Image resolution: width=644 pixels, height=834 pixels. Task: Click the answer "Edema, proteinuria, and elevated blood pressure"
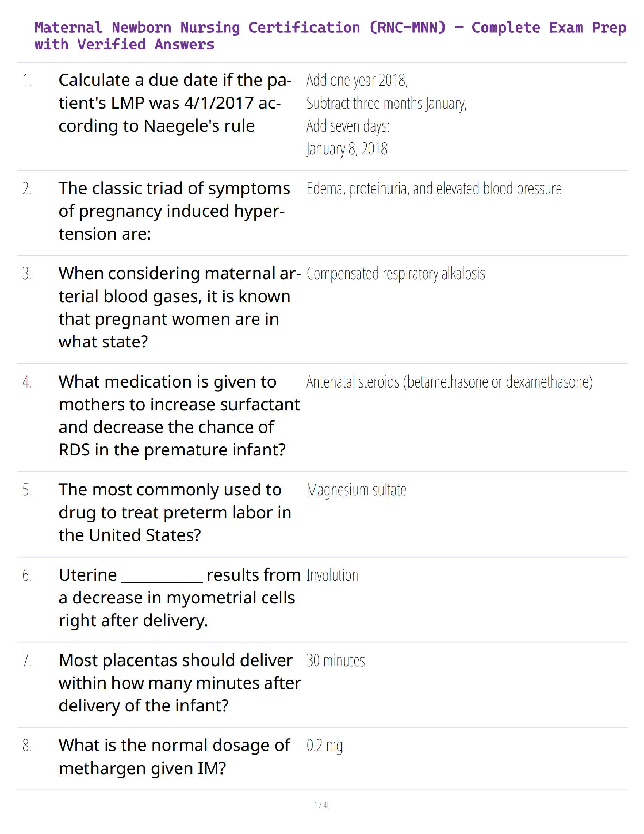coord(434,189)
